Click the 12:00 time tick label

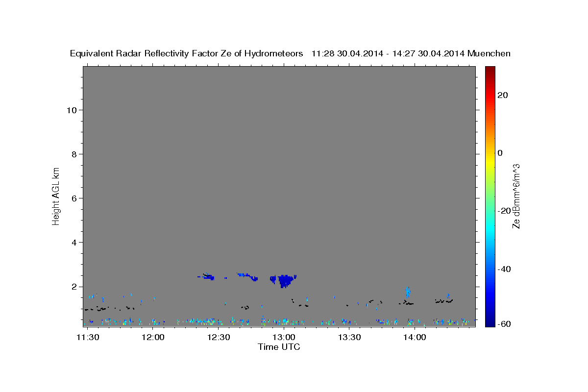click(x=153, y=337)
